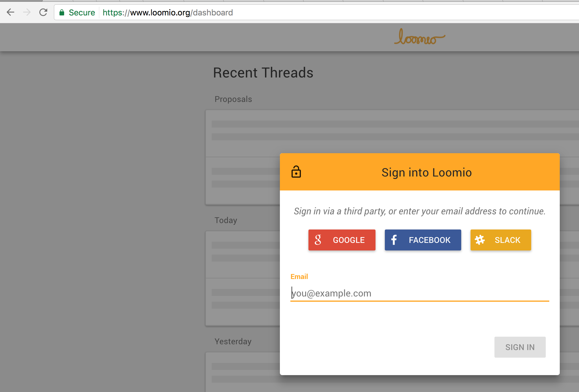Focus the Email input field
This screenshot has height=392, width=579.
tap(419, 293)
